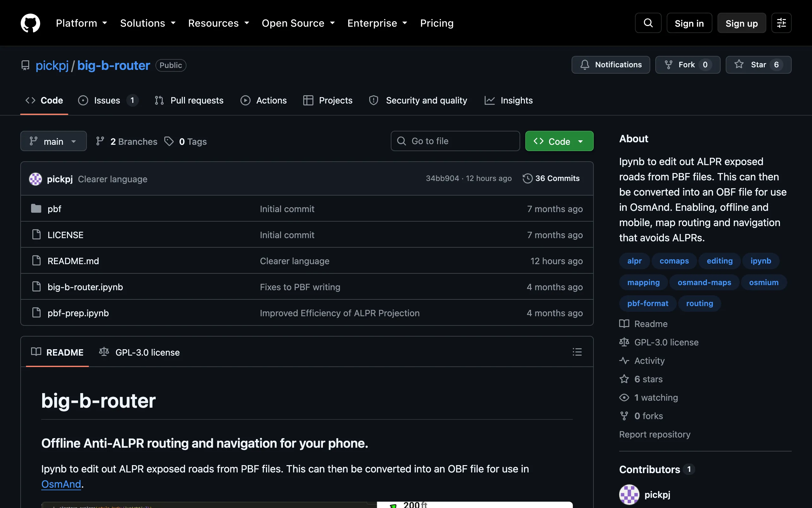Open the GitHub home logo
The width and height of the screenshot is (812, 508).
(30, 23)
